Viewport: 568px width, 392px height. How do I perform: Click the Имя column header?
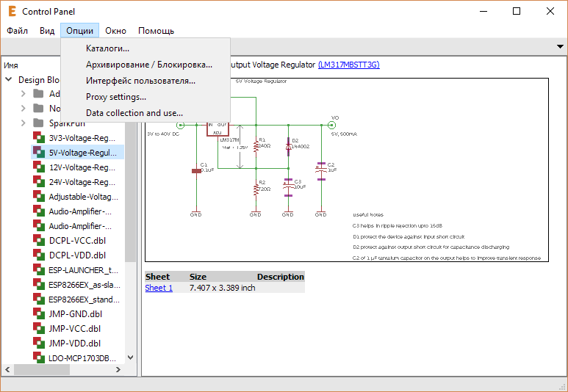11,65
